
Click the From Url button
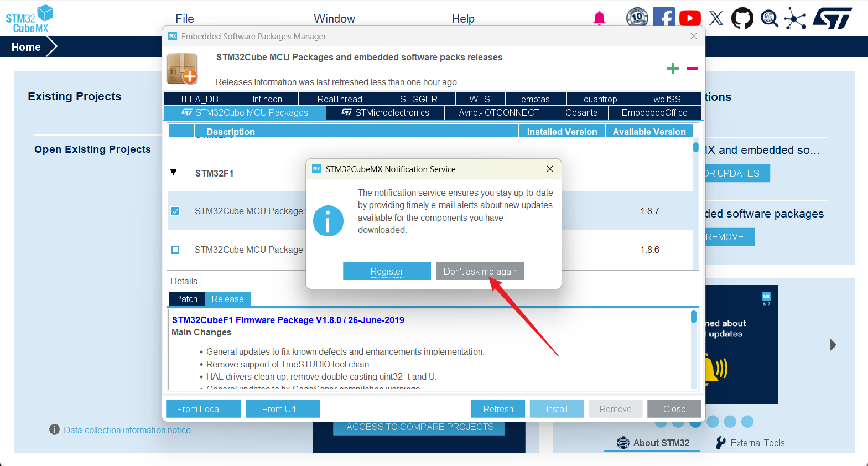[283, 409]
